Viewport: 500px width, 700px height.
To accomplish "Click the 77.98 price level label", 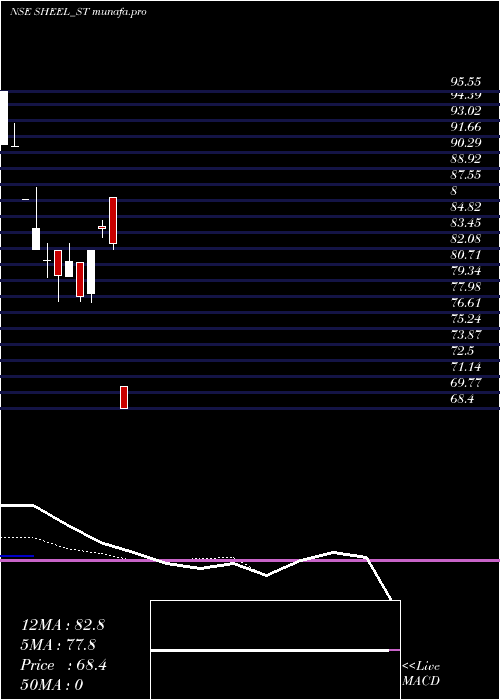I will point(466,287).
